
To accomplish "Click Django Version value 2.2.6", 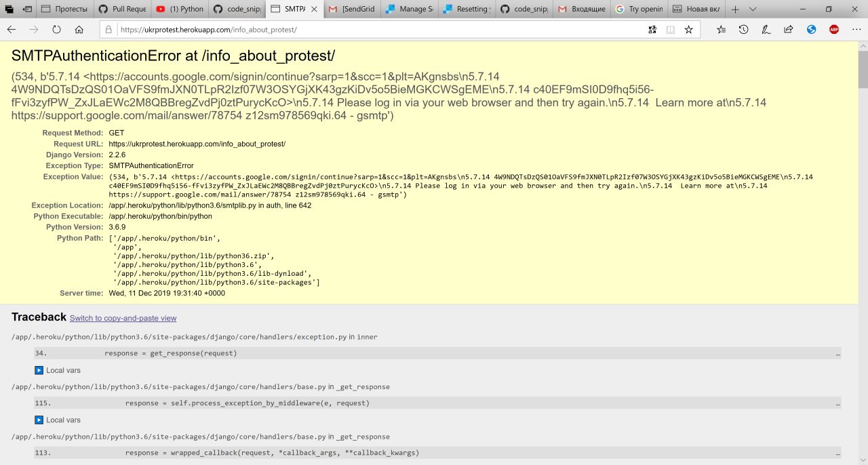I will pyautogui.click(x=117, y=155).
